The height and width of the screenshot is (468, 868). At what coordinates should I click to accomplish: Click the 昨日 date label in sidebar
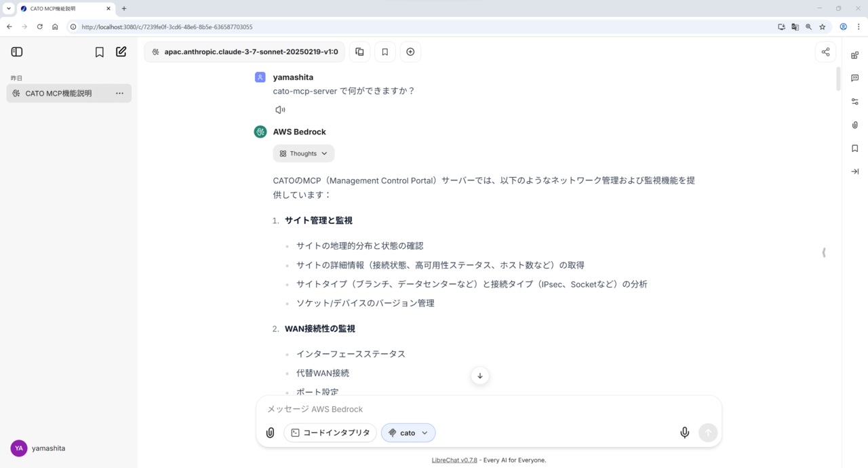(x=17, y=78)
